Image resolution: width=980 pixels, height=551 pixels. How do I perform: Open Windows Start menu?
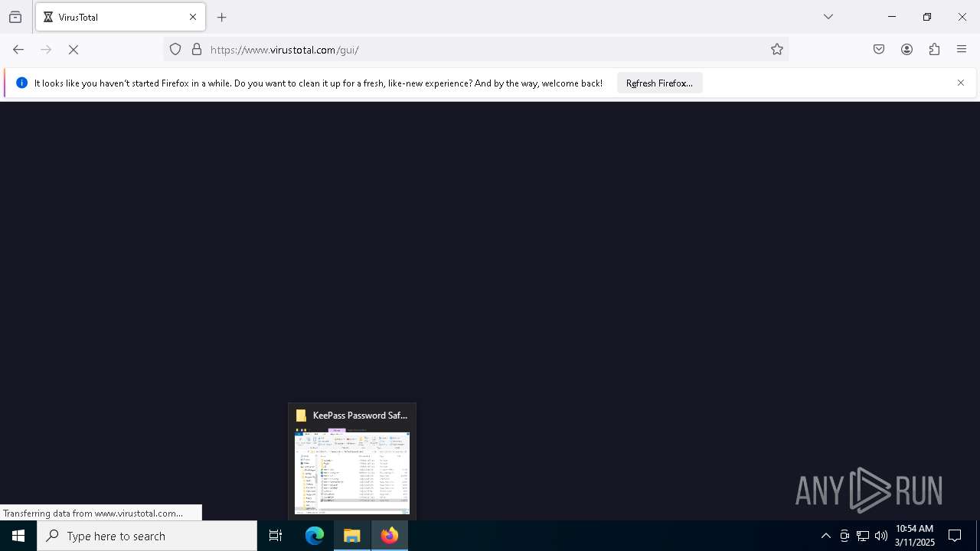18,536
